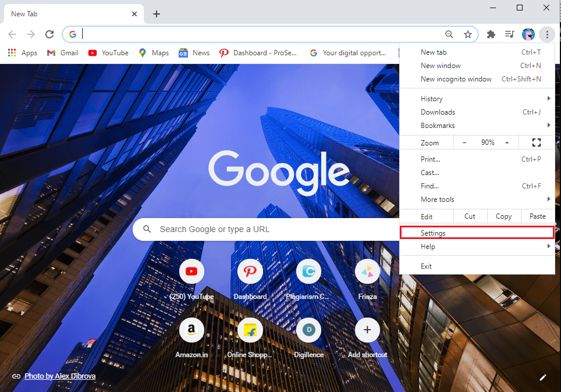Screen dimensions: 561x392
Task: Click the customize page pencil icon
Action: (543, 377)
